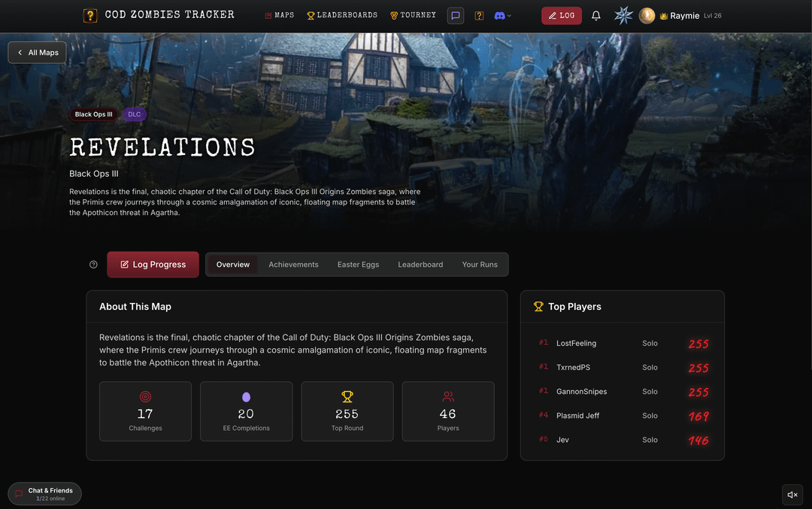Click the LOG button in header

[562, 16]
